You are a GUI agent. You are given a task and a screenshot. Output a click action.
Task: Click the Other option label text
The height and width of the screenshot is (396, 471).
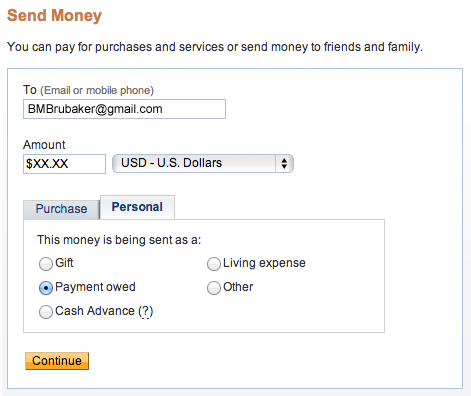click(238, 287)
